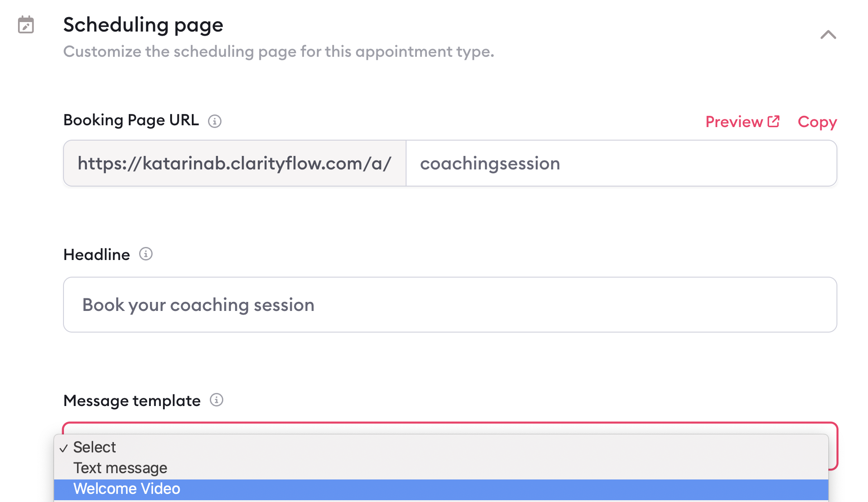Click the Customize the scheduling page description text
The width and height of the screenshot is (868, 502).
[279, 52]
